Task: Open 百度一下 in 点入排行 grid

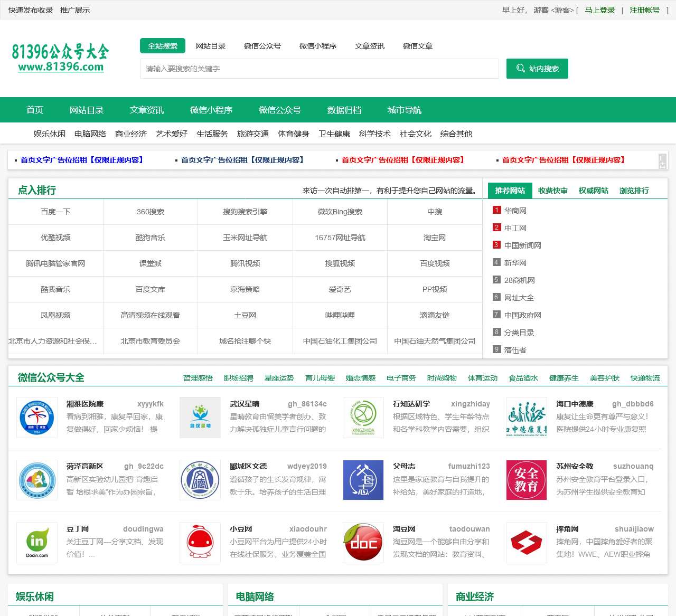Action: coord(55,212)
